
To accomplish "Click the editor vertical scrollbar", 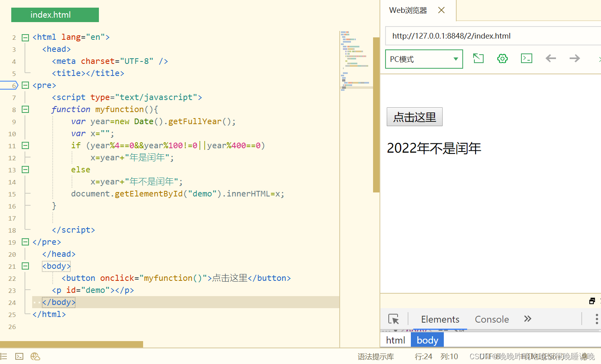I will (376, 115).
